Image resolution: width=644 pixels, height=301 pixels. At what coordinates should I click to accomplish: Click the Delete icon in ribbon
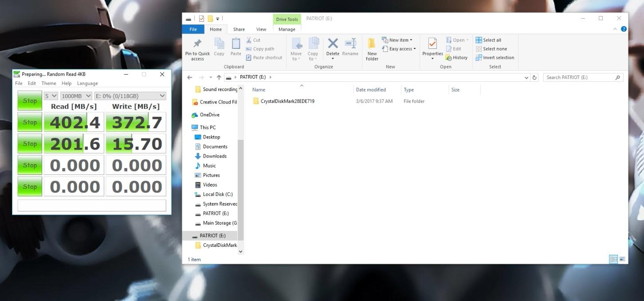point(333,44)
